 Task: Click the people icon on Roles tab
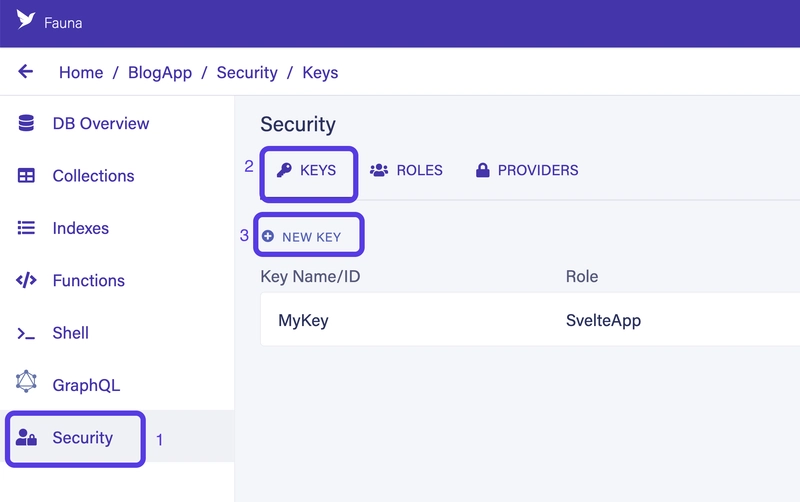point(379,170)
